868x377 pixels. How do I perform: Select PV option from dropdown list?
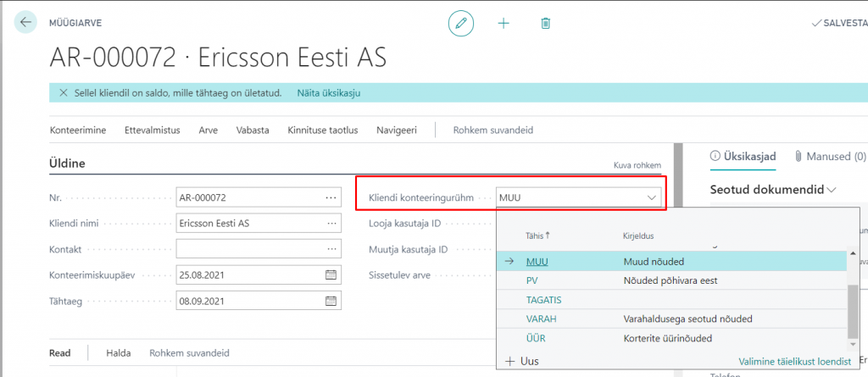532,280
